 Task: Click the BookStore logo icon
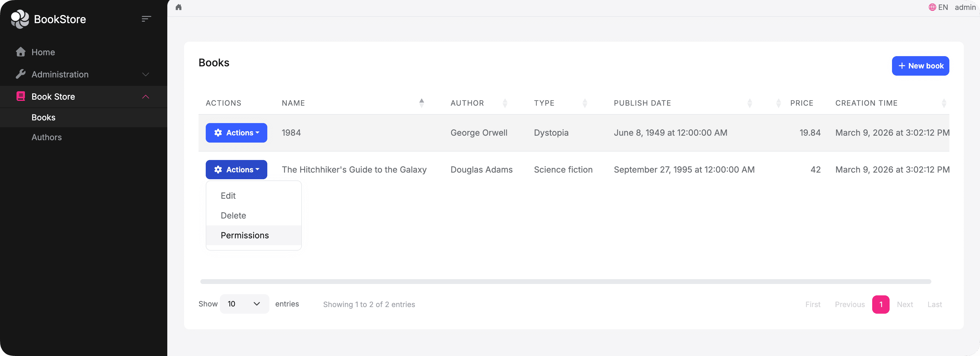click(20, 19)
